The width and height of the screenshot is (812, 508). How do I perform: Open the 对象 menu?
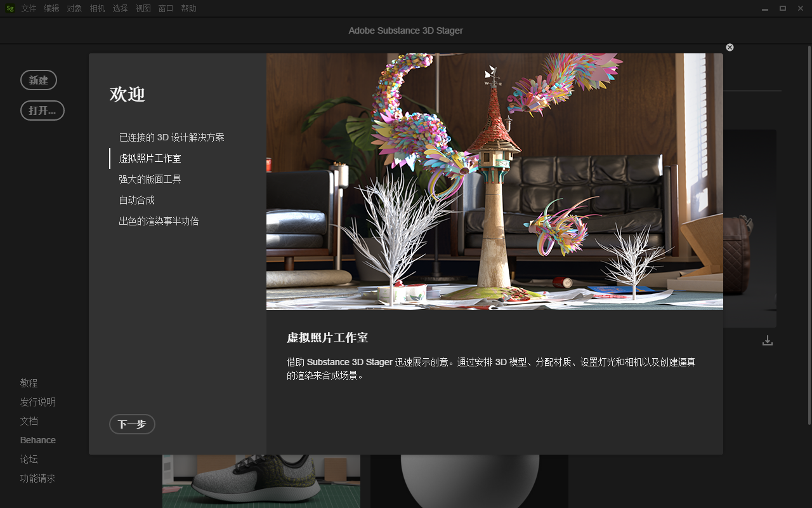click(x=74, y=8)
